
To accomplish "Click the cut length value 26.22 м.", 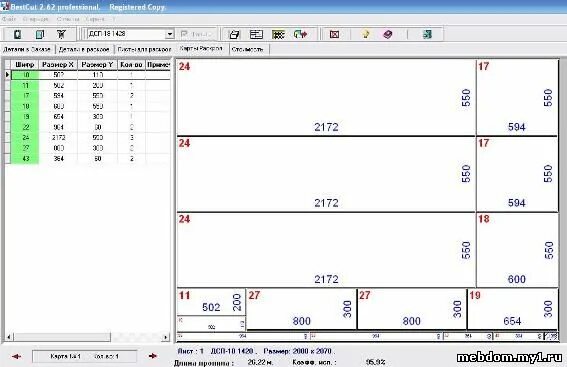I will coord(261,362).
